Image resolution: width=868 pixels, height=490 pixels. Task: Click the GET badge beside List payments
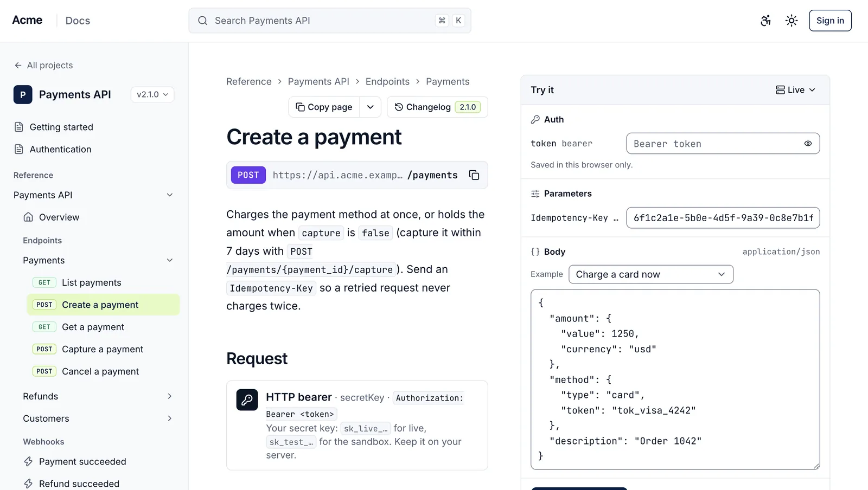(x=44, y=282)
